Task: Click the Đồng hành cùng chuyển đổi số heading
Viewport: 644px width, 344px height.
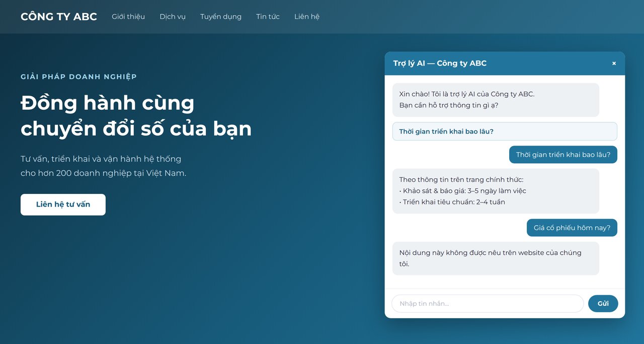Action: tap(136, 116)
